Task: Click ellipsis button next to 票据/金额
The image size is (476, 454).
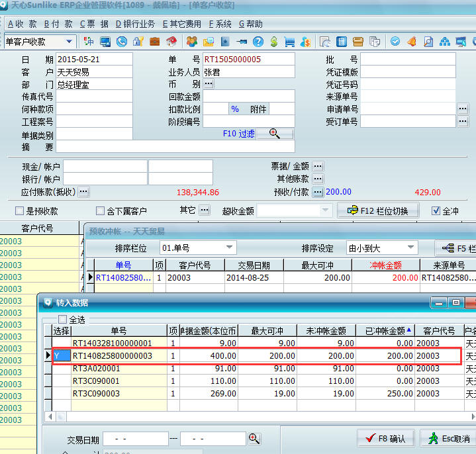Action: pos(318,166)
